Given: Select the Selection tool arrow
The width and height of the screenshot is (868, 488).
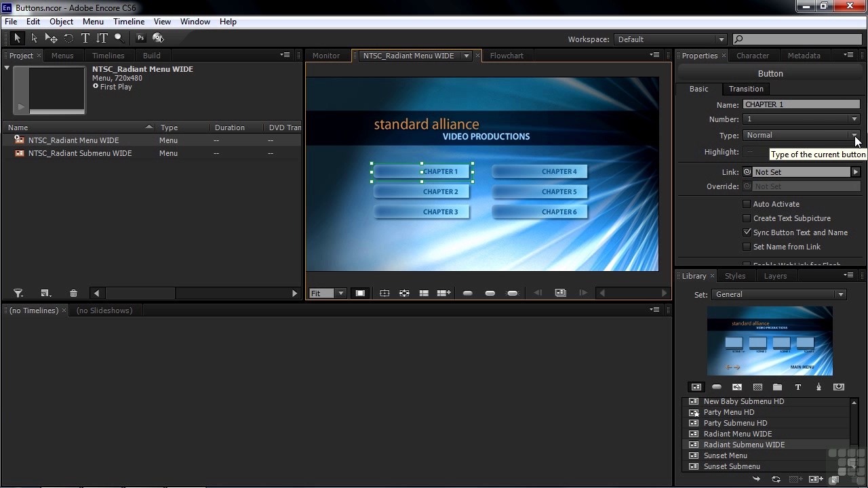Looking at the screenshot, I should (18, 39).
